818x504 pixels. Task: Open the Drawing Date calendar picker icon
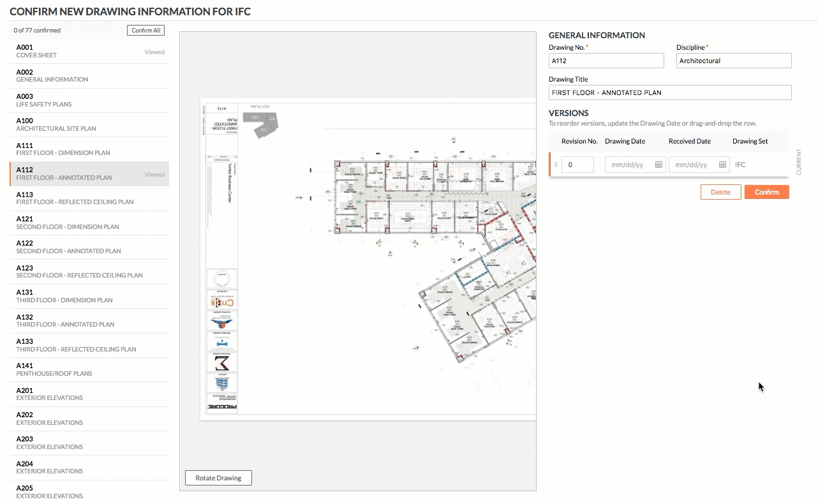click(x=658, y=165)
